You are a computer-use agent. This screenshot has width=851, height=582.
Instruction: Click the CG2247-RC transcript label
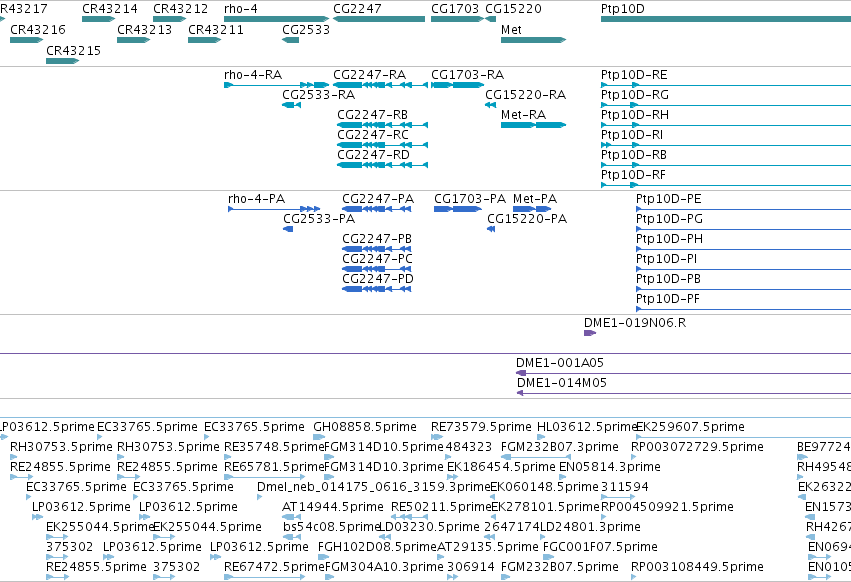coord(373,135)
